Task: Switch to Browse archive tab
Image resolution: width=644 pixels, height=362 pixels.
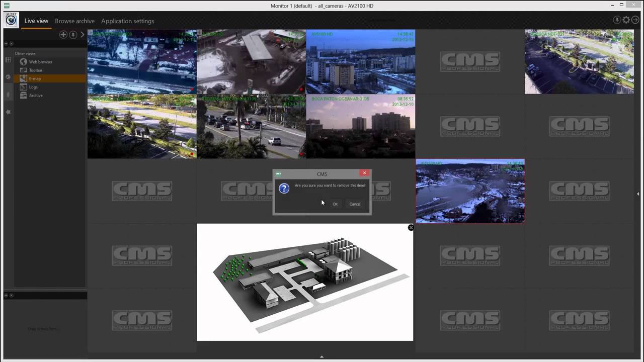Action: tap(74, 21)
